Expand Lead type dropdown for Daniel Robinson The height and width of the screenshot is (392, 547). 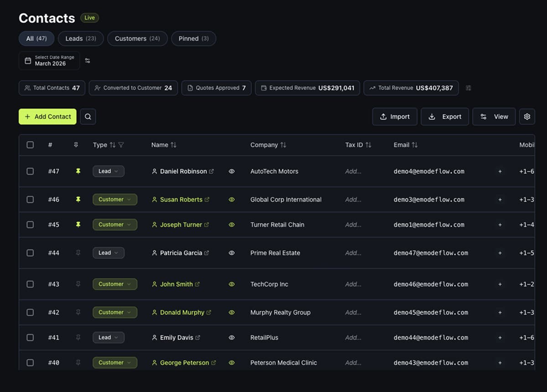[x=108, y=171]
